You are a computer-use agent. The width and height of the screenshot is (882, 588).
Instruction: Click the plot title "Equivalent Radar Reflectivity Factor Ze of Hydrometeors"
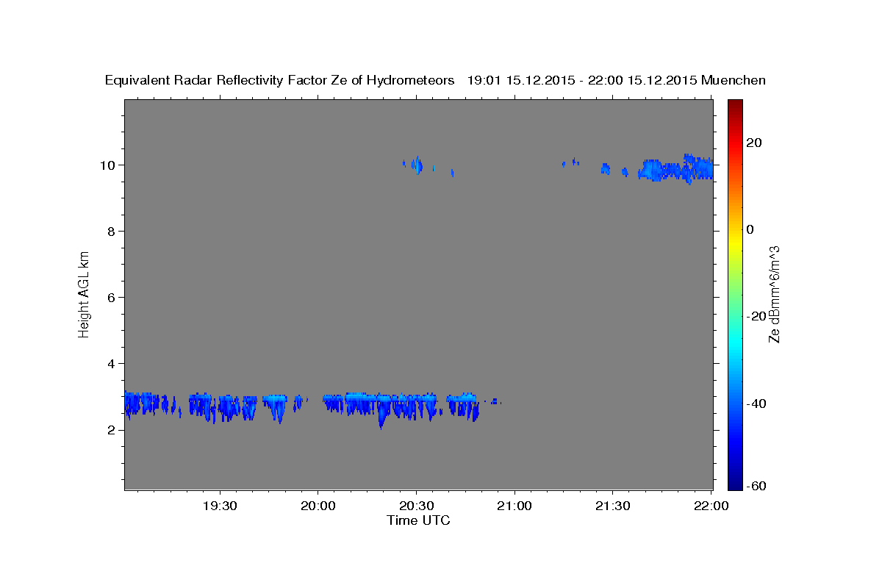click(x=279, y=81)
